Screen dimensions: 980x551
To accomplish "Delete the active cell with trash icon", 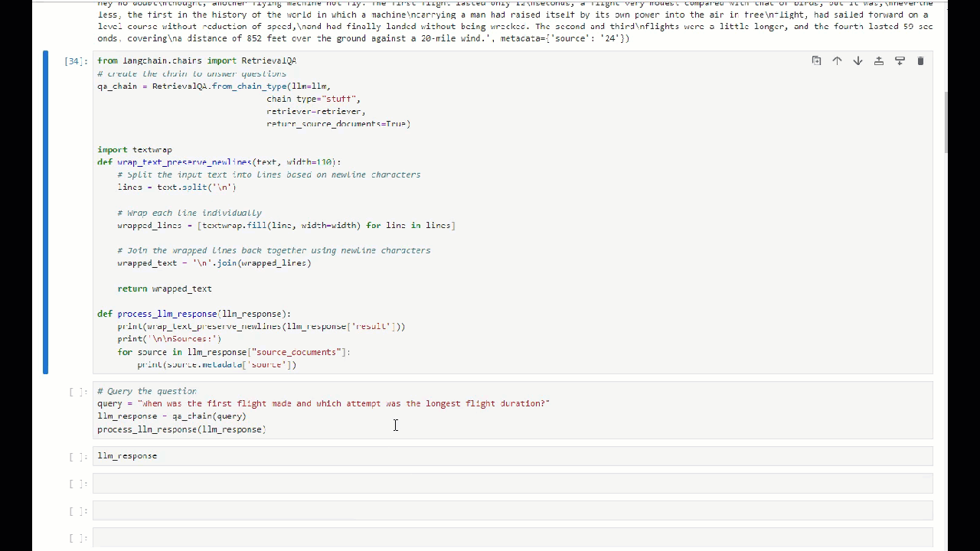I will (x=920, y=60).
